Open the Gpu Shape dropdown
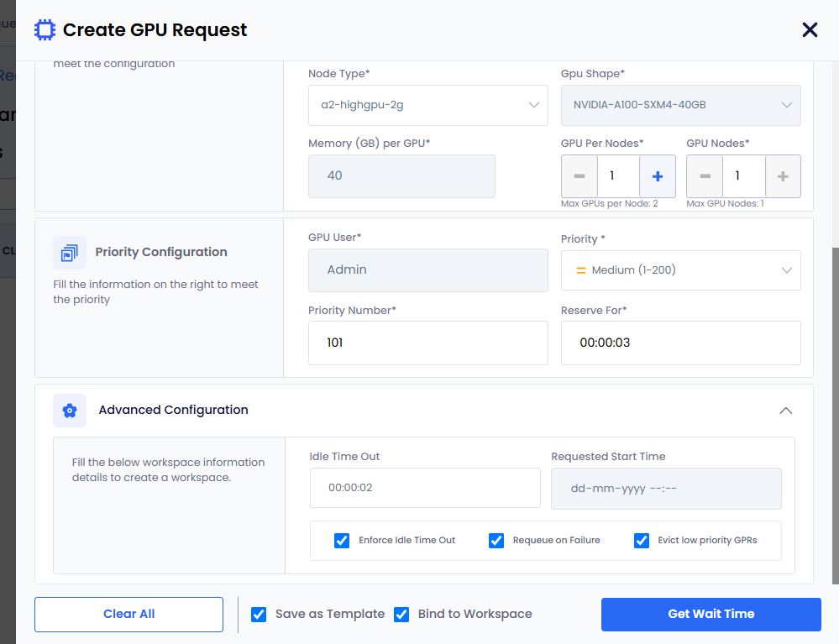The width and height of the screenshot is (839, 644). tap(680, 105)
